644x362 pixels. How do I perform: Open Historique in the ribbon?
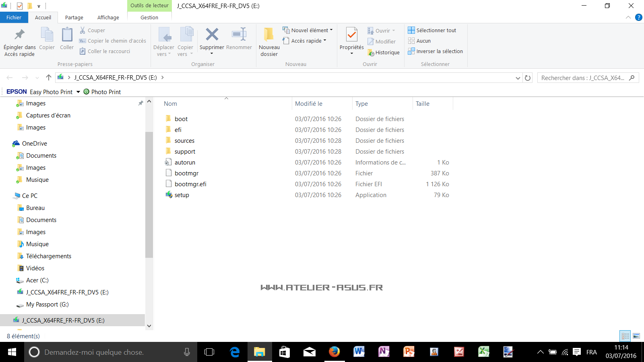point(384,53)
